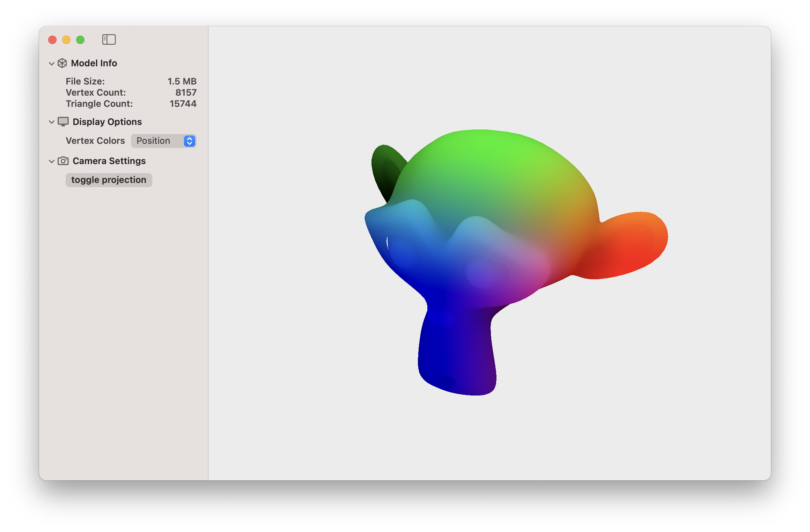Toggle the sidebar visibility icon
The image size is (810, 532).
(x=109, y=39)
